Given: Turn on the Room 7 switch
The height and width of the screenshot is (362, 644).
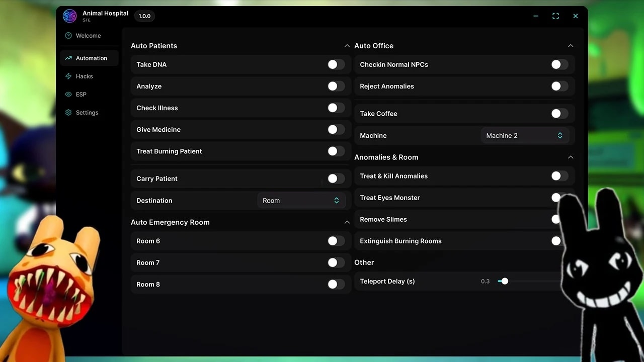Looking at the screenshot, I should (336, 262).
